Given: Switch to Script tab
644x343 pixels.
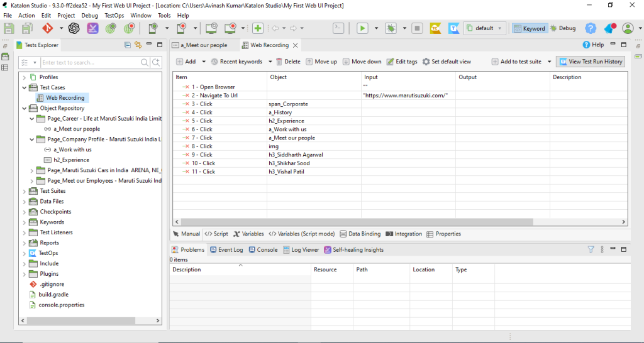Looking at the screenshot, I should [216, 234].
